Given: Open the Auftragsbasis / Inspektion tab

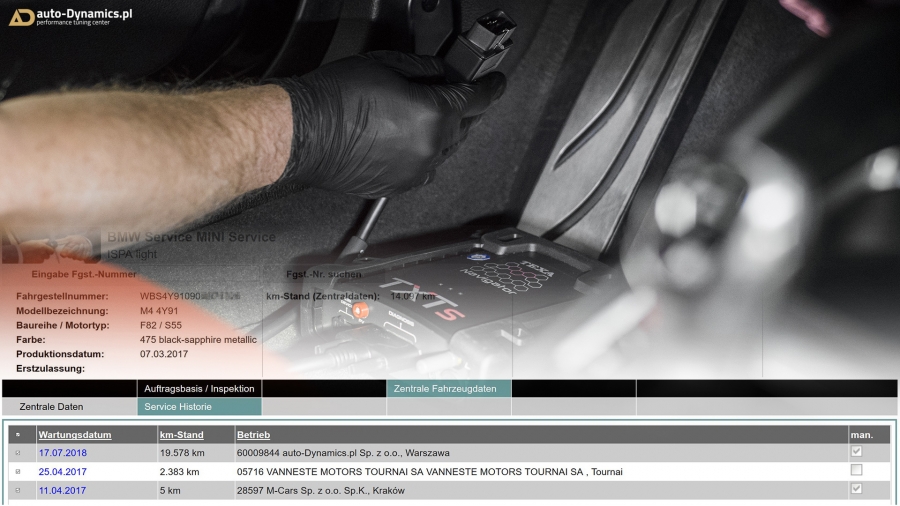Looking at the screenshot, I should pos(199,388).
